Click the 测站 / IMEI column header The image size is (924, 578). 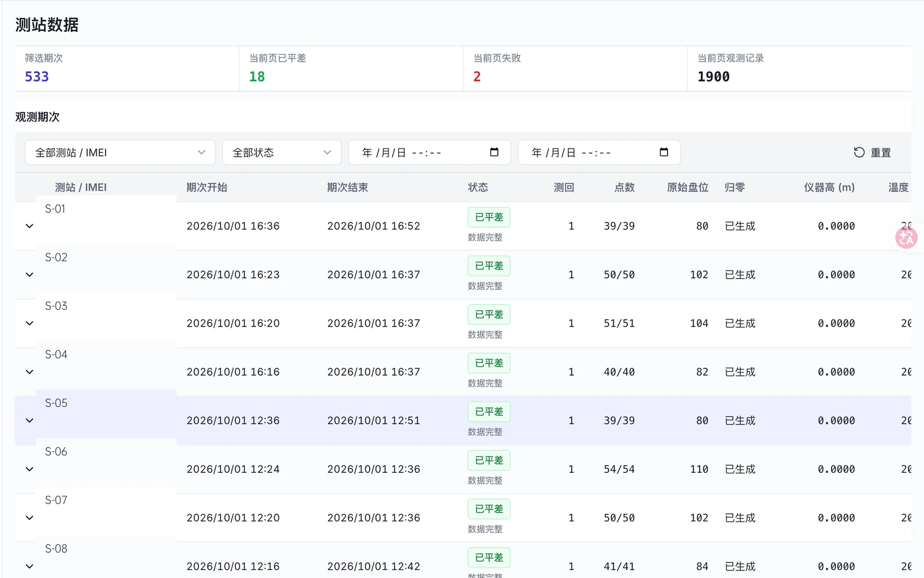81,187
